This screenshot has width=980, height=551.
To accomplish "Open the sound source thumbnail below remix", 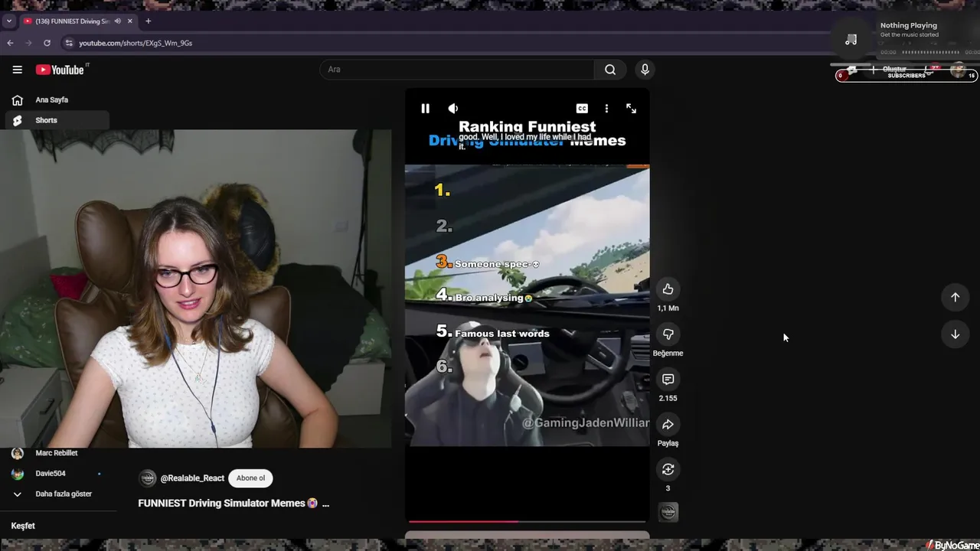I will click(668, 512).
